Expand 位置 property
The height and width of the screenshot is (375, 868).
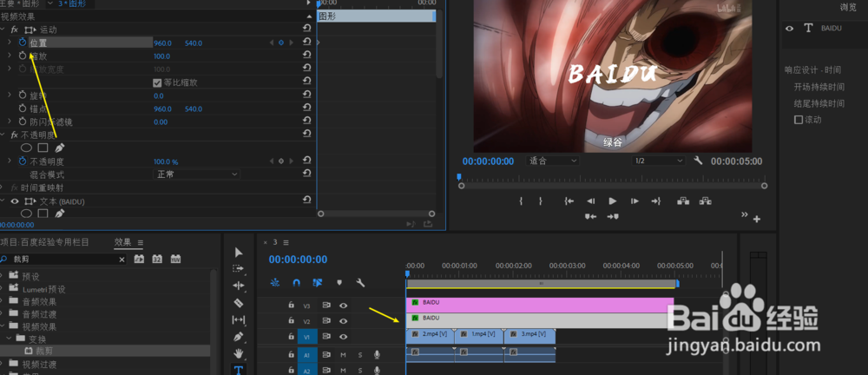point(9,42)
